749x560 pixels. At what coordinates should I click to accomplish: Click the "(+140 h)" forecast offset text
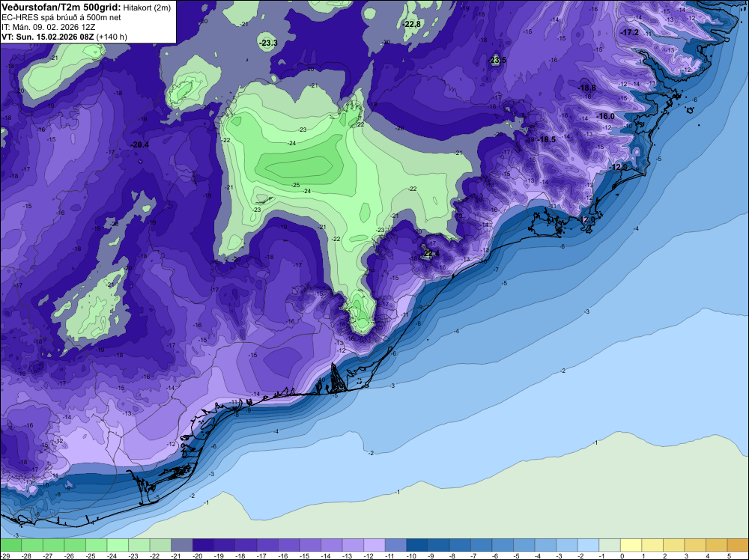pos(112,37)
